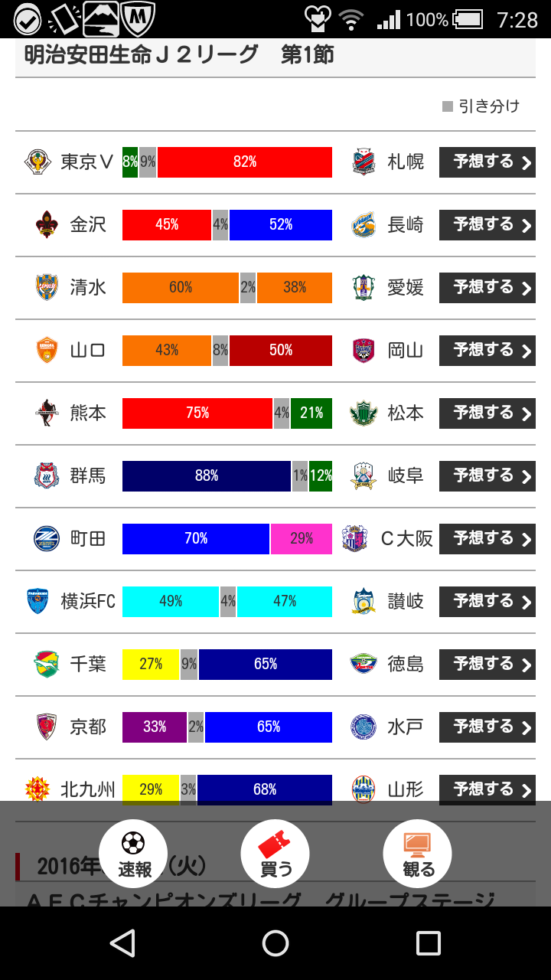Image resolution: width=551 pixels, height=980 pixels.
Task: Tap the 速報 soccer ball icon
Action: pos(133,844)
